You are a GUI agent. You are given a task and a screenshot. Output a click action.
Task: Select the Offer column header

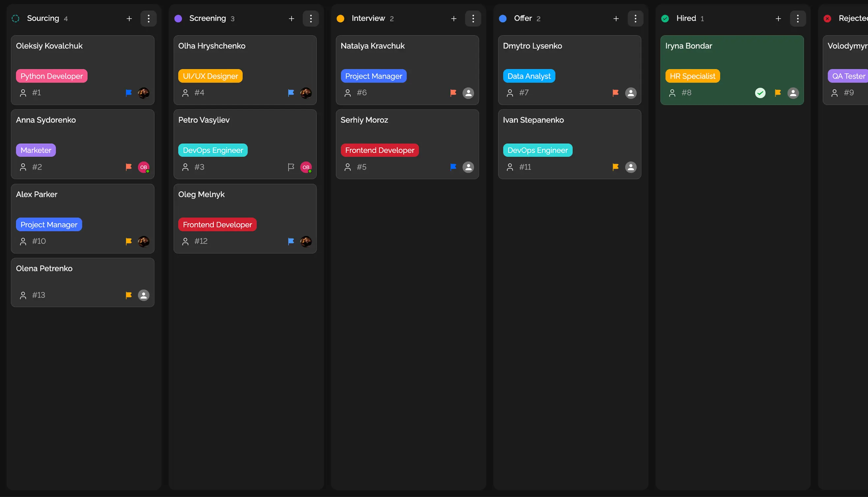click(523, 18)
